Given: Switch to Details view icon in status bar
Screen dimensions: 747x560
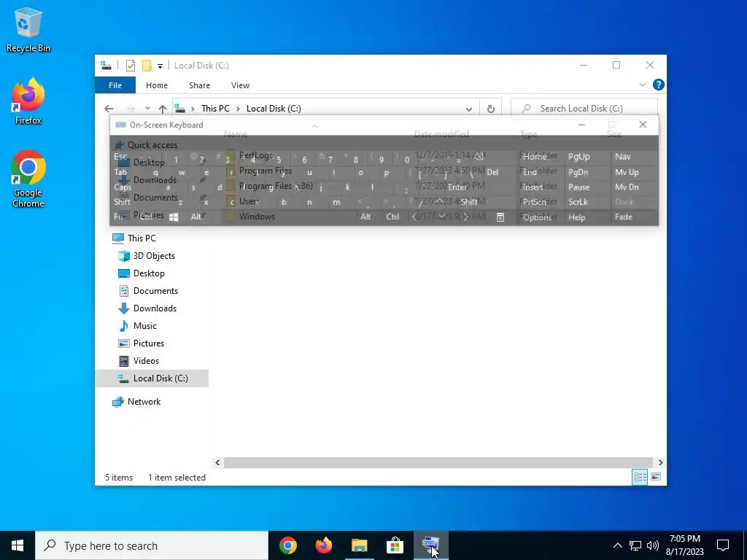Looking at the screenshot, I should tap(640, 477).
